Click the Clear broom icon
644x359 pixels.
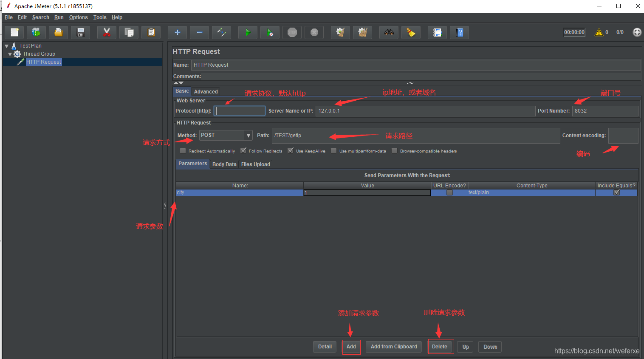tap(340, 32)
